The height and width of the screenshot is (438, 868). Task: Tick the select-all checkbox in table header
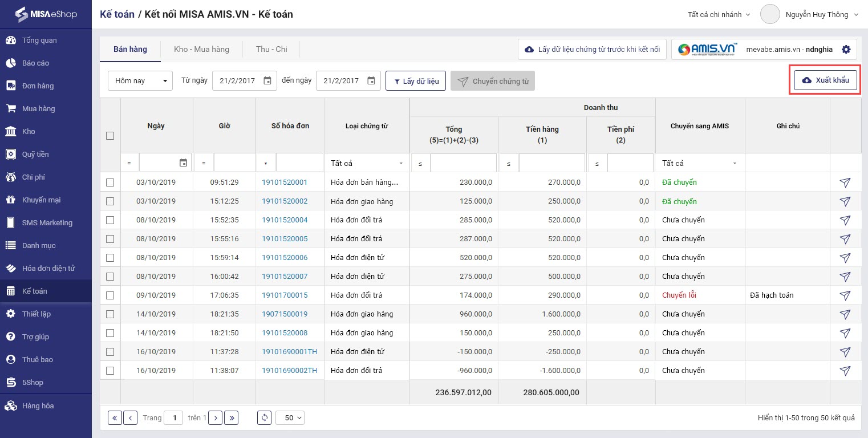[110, 136]
